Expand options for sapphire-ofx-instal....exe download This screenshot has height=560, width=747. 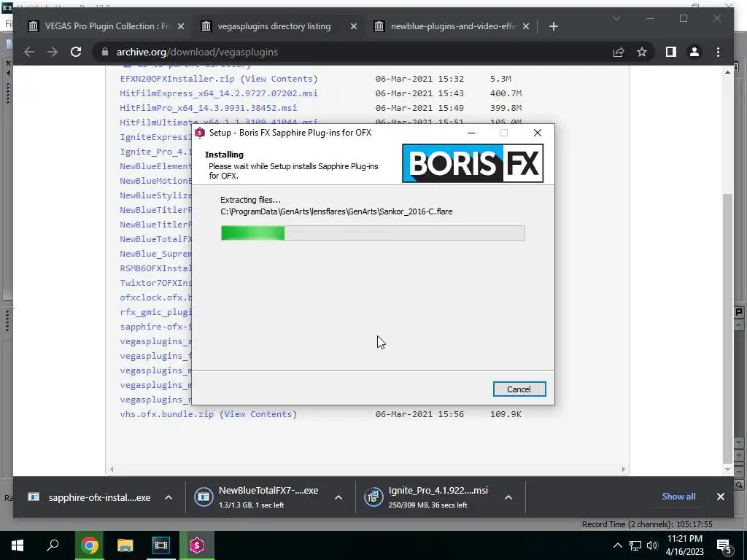(x=169, y=497)
